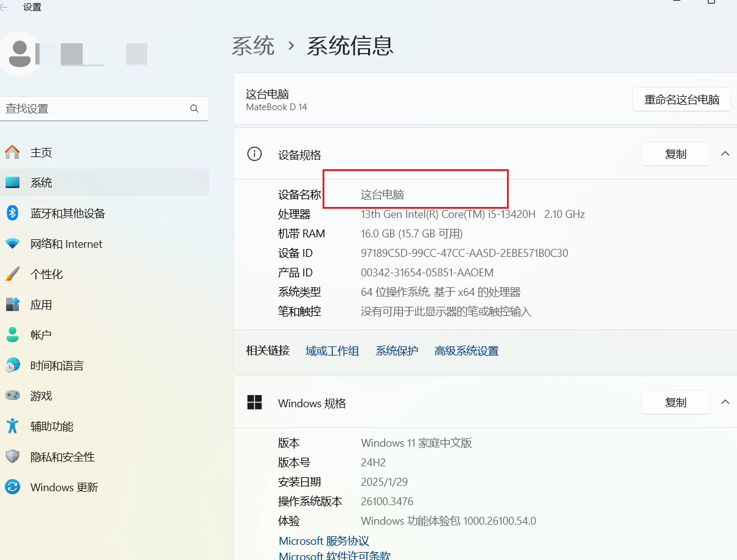The height and width of the screenshot is (560, 737).
Task: Click the Apps (应用) icon
Action: coord(12,304)
